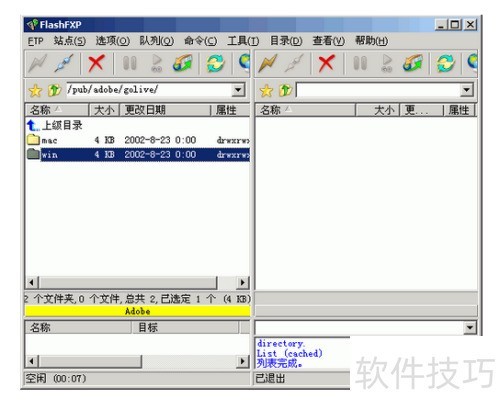Screen dimensions: 500x410
Task: Click the left pane disconnect plug icon
Action: [64, 63]
